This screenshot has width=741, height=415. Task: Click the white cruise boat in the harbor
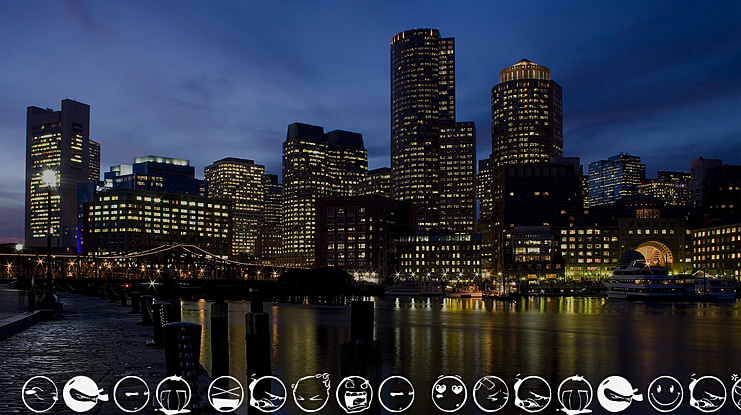(x=642, y=281)
